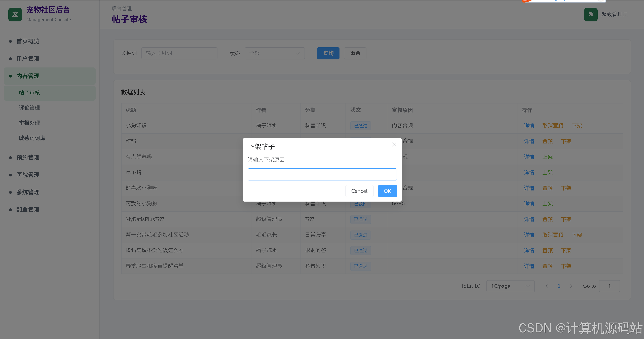The width and height of the screenshot is (644, 339).
Task: Dismiss dialog with Cancel button
Action: click(x=359, y=191)
